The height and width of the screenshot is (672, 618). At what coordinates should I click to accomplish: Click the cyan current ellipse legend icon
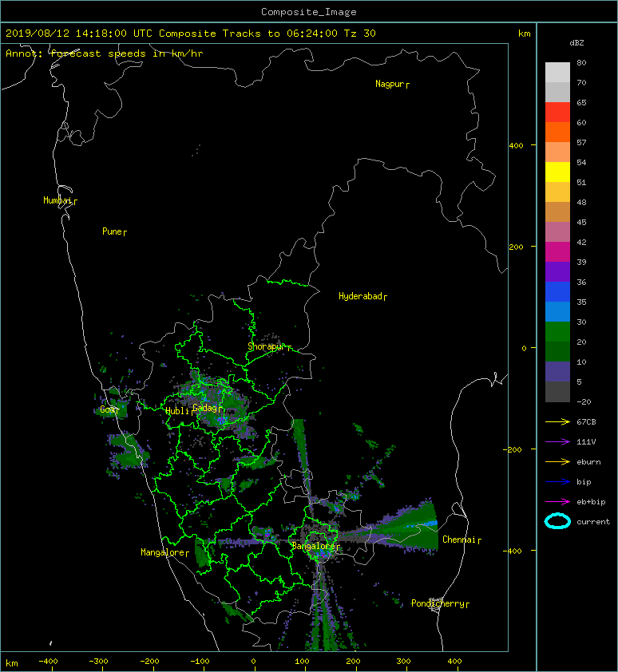(x=557, y=521)
